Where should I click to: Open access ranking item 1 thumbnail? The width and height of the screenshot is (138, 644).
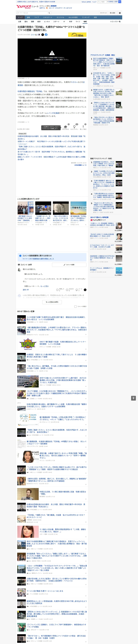[x=119, y=61]
